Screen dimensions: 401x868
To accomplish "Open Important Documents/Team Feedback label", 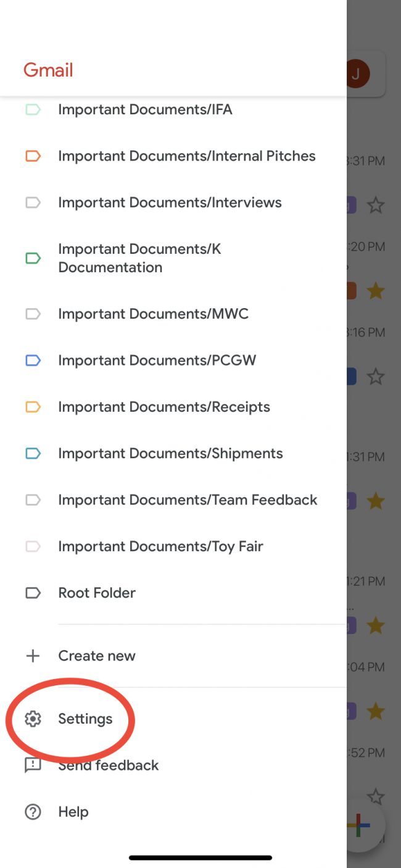I will [188, 500].
